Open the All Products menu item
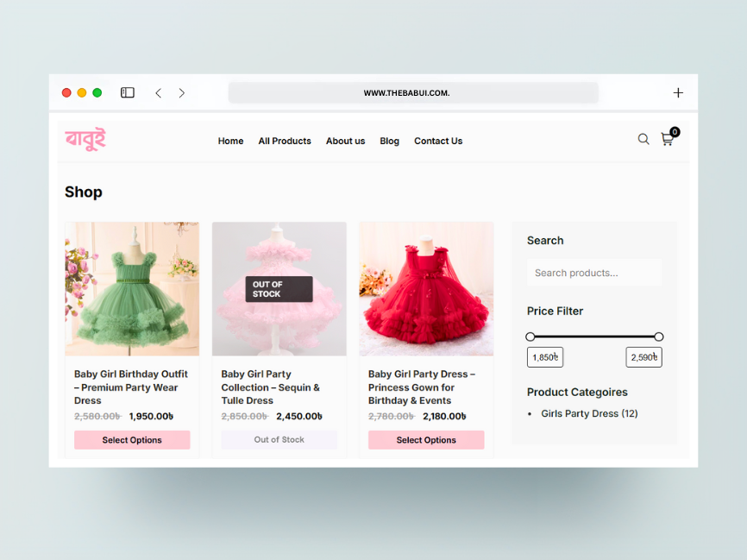 pyautogui.click(x=285, y=141)
